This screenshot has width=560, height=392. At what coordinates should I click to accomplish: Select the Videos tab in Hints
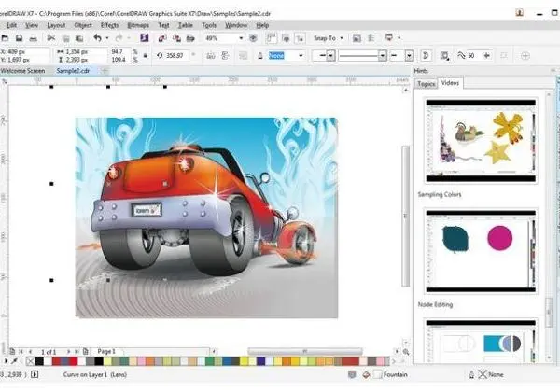tap(450, 83)
